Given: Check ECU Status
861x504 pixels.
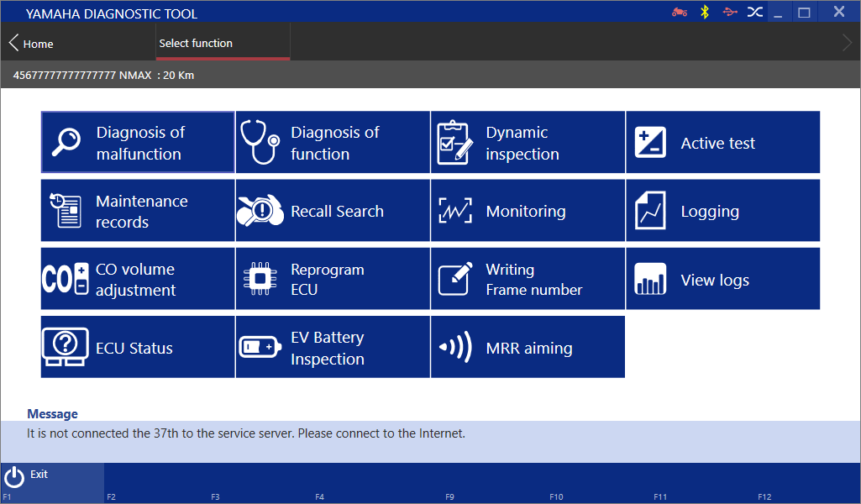Looking at the screenshot, I should pyautogui.click(x=138, y=346).
